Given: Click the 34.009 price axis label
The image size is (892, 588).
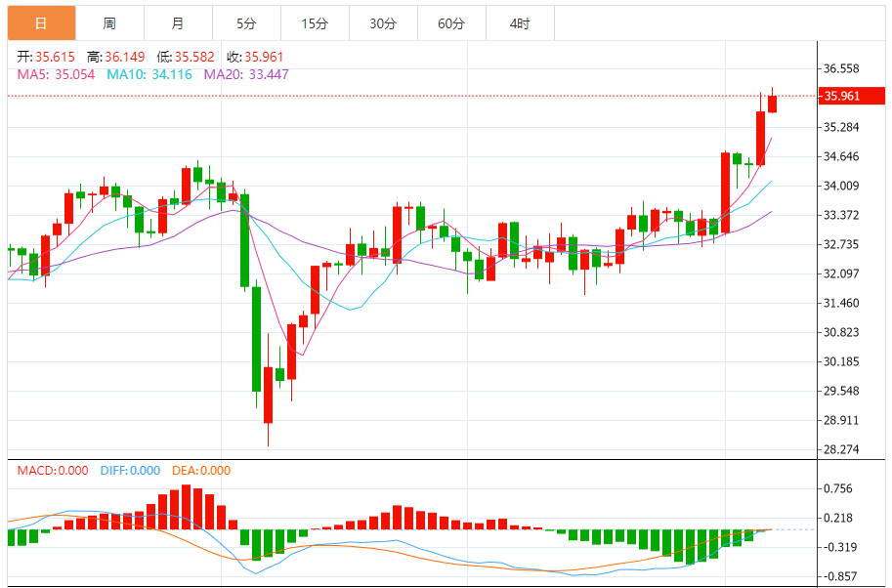Looking at the screenshot, I should point(841,186).
